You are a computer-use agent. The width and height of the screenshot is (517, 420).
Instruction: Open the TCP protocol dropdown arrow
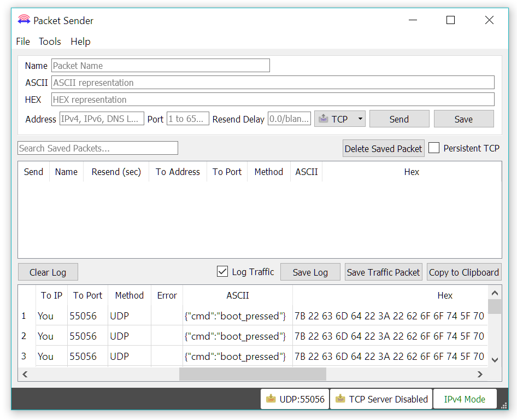360,119
